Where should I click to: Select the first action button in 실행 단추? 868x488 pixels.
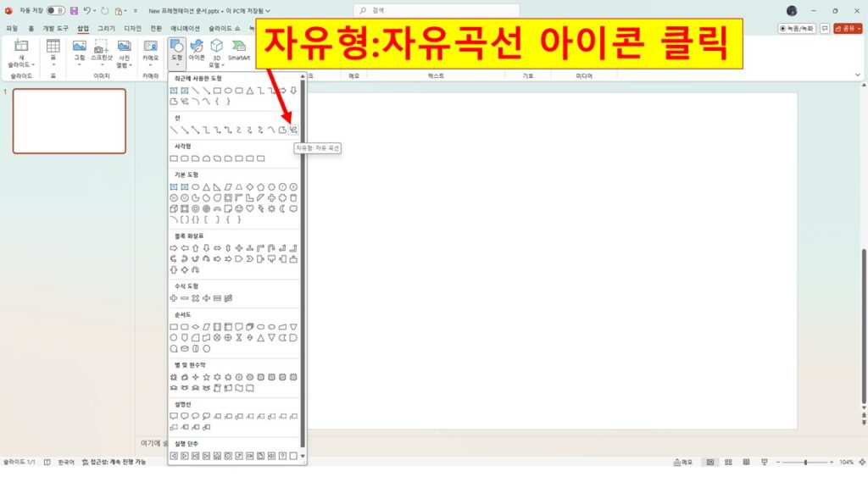click(174, 456)
